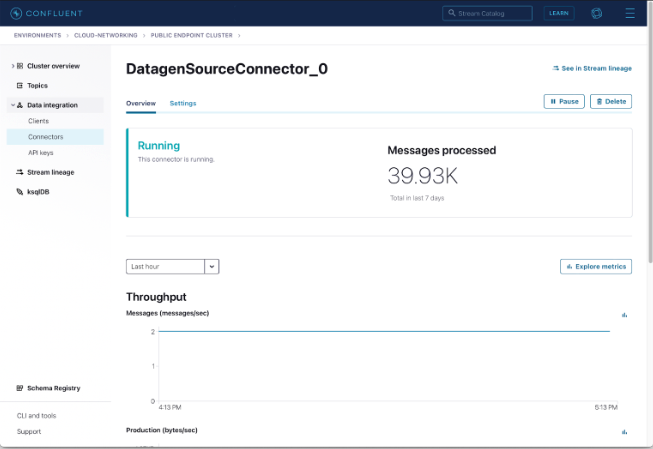Open PUBLIC ENDPOINT CLUSTER breadcrumb
Image resolution: width=653 pixels, height=449 pixels.
(x=192, y=35)
